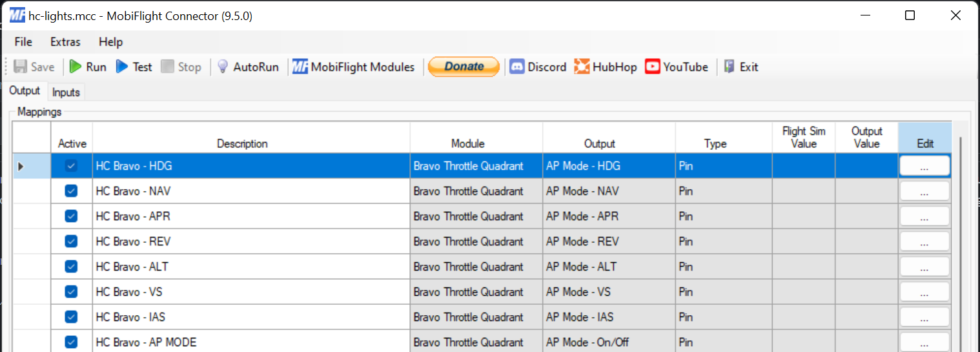Open the File menu

[23, 42]
